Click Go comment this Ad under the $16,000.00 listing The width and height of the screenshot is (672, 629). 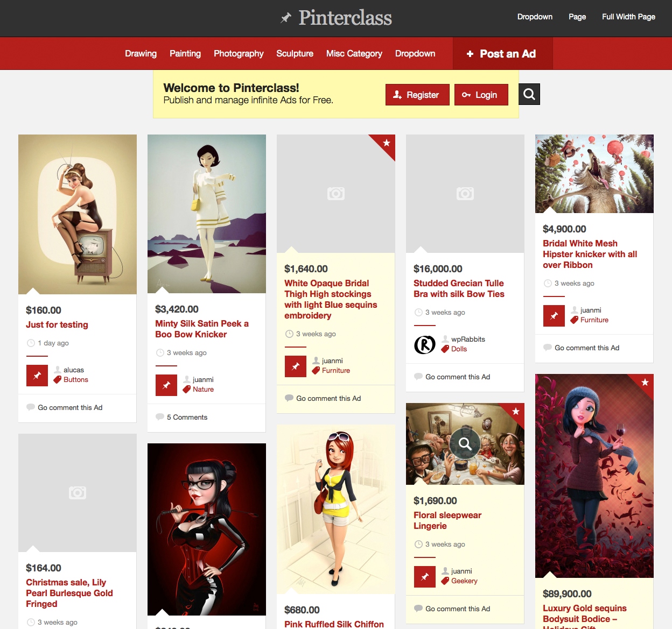pos(458,377)
